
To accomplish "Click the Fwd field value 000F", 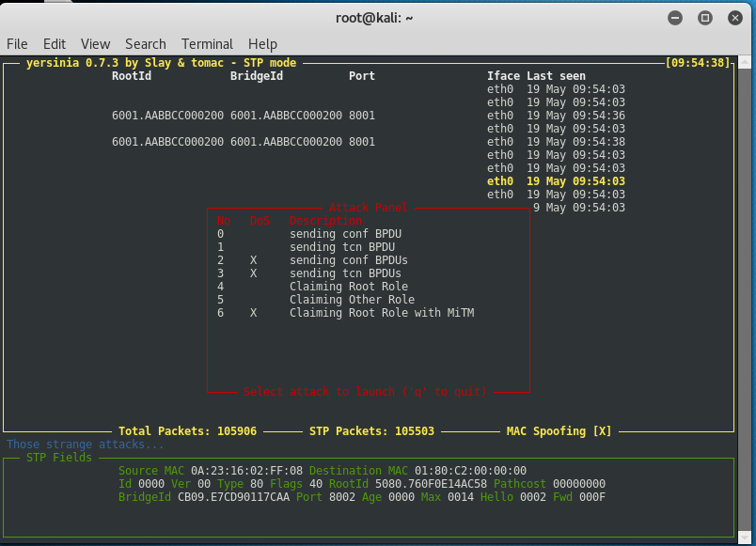I will coord(592,497).
